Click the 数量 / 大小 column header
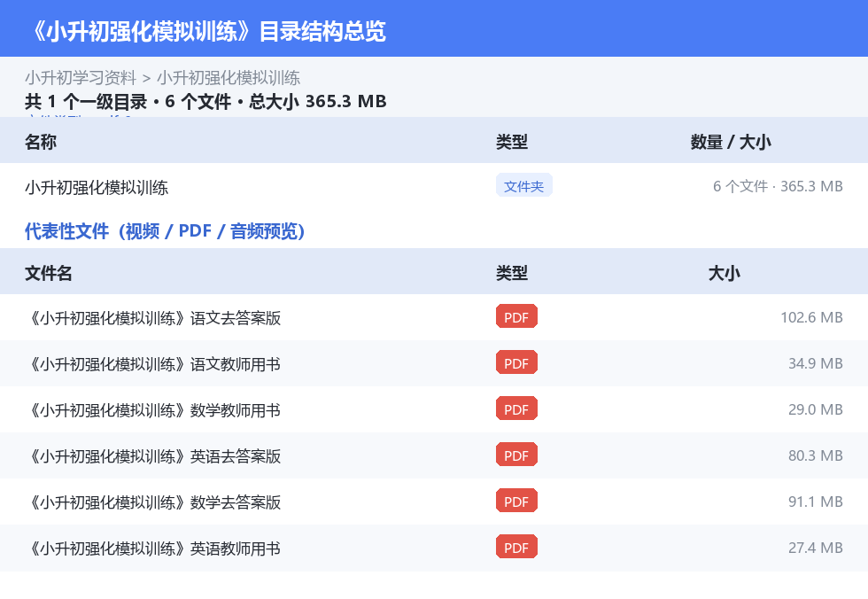Image resolution: width=868 pixels, height=599 pixels. (x=731, y=142)
